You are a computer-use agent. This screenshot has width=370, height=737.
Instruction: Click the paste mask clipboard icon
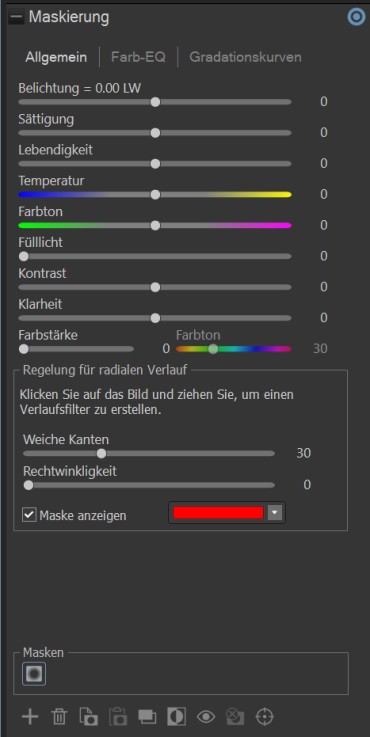click(x=118, y=717)
